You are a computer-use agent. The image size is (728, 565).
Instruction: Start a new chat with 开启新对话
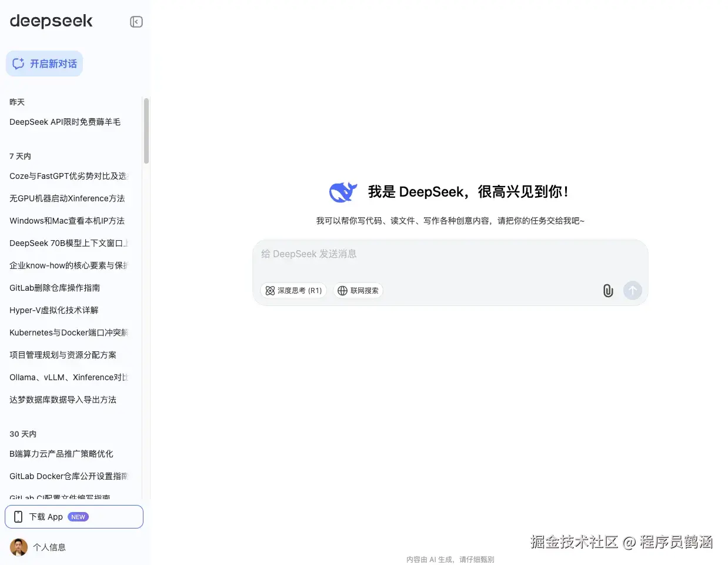click(45, 64)
